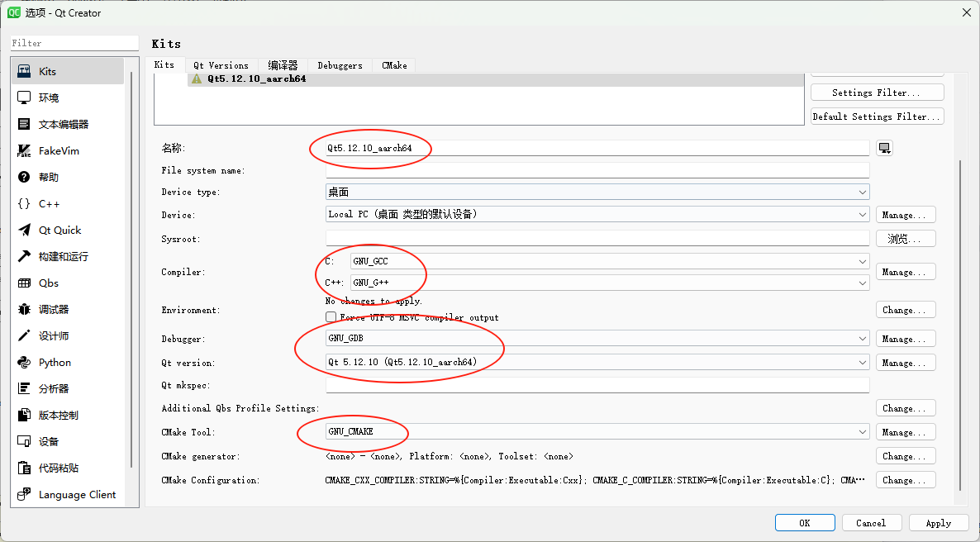980x542 pixels.
Task: Click 浏览... button for Sysroot
Action: 906,239
